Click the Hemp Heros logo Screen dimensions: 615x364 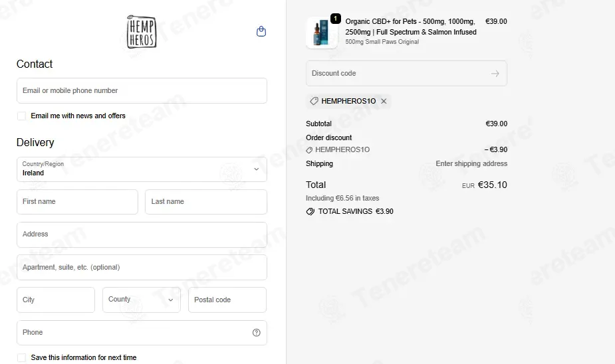pyautogui.click(x=142, y=32)
